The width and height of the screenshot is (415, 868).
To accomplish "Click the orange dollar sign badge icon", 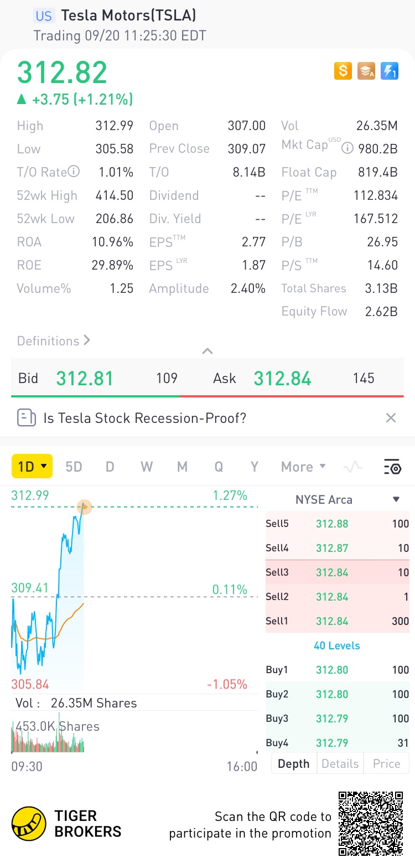I will 343,71.
